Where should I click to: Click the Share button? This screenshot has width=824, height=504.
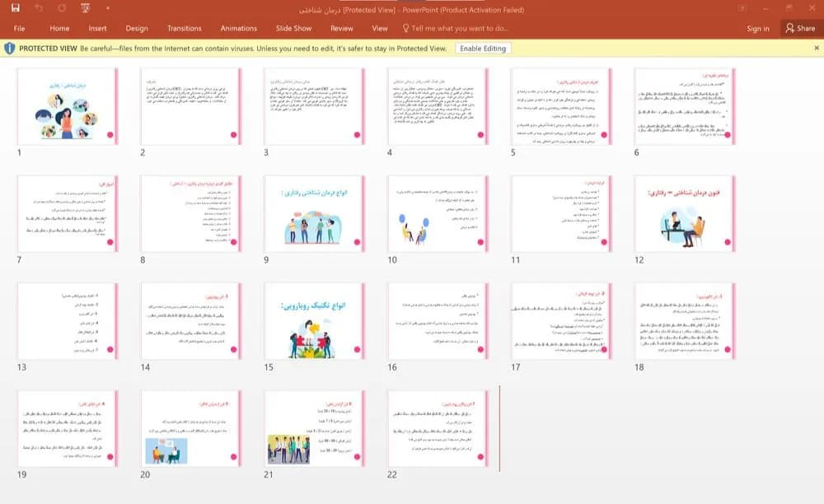click(800, 28)
